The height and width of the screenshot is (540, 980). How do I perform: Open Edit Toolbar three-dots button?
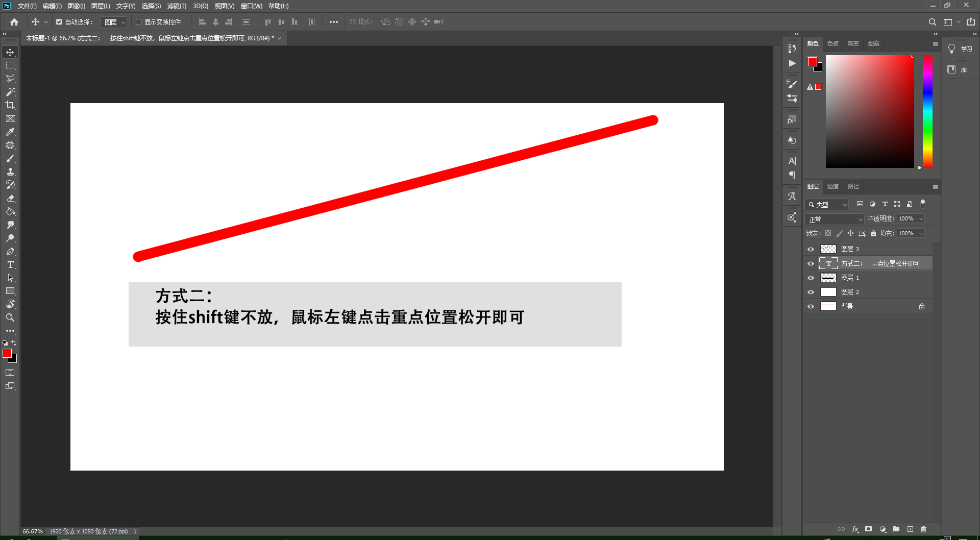click(10, 331)
